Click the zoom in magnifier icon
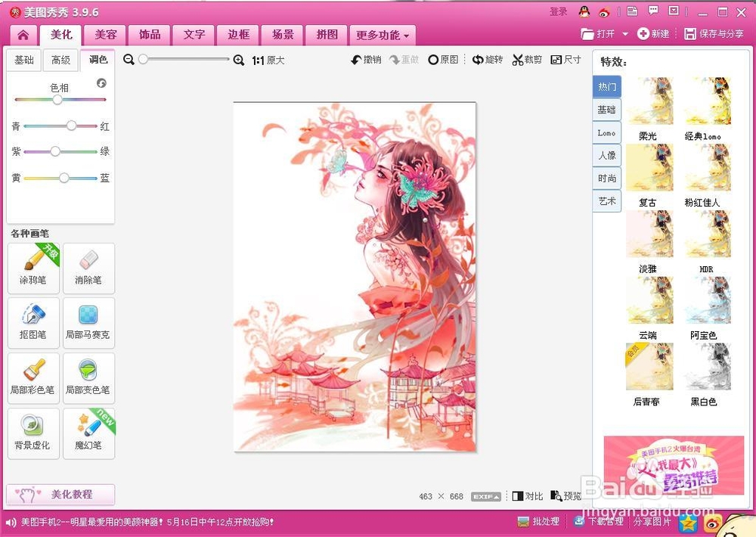Viewport: 756px width, 537px height. tap(239, 60)
